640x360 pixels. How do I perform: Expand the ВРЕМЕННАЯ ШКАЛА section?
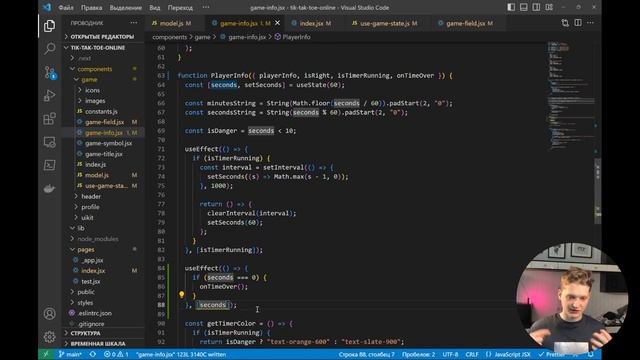[98, 344]
